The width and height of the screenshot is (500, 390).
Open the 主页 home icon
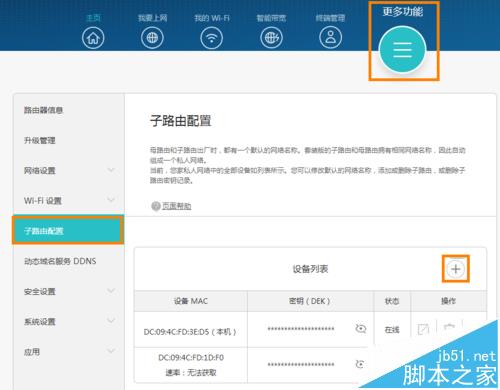click(93, 38)
